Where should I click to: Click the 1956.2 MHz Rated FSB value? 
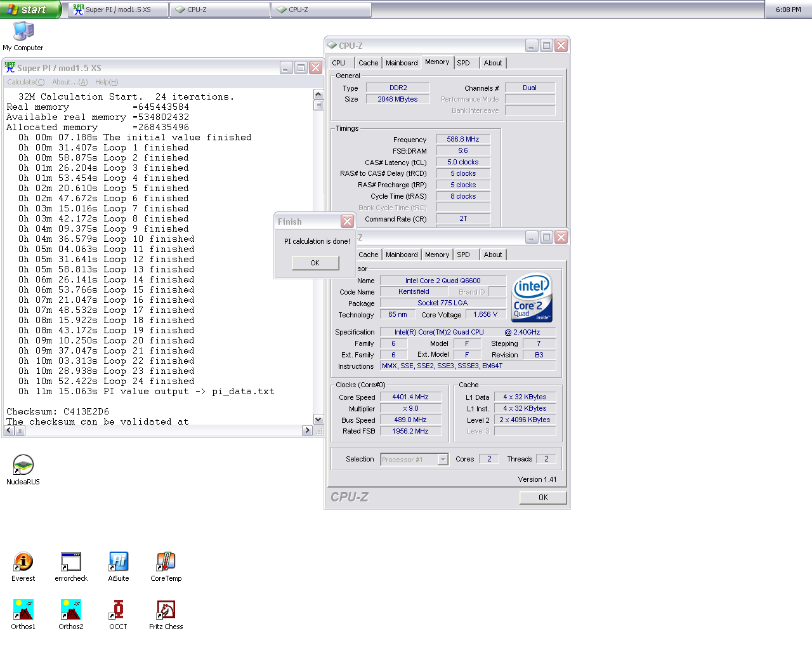pyautogui.click(x=410, y=432)
